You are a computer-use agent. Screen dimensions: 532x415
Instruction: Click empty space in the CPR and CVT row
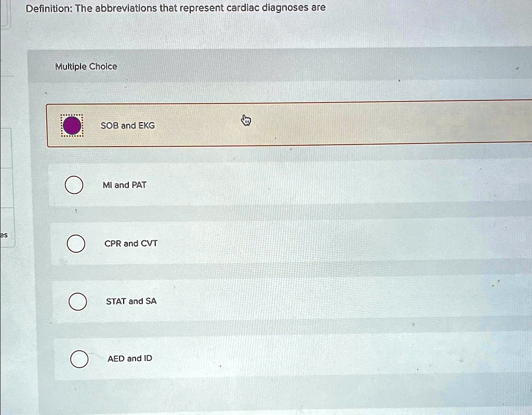click(312, 243)
